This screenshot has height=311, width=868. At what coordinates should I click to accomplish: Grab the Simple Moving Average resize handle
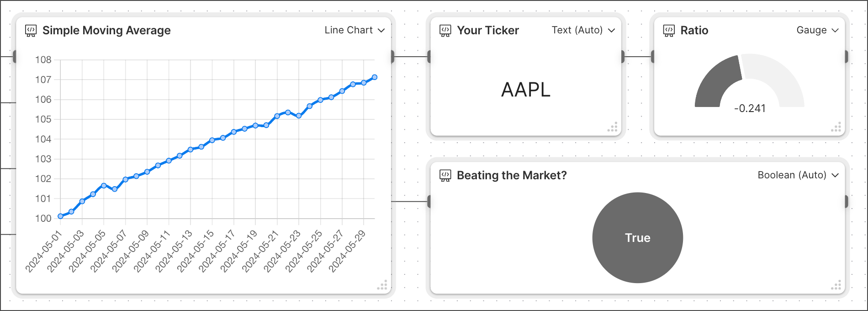[x=382, y=285]
